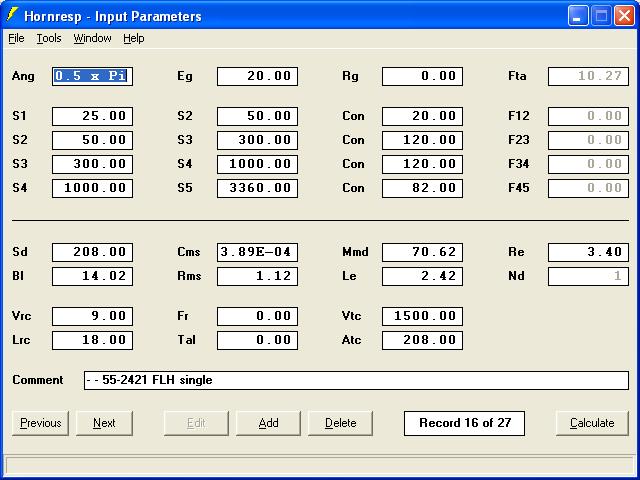Click the S2 field beside the S1 field

coord(257,116)
